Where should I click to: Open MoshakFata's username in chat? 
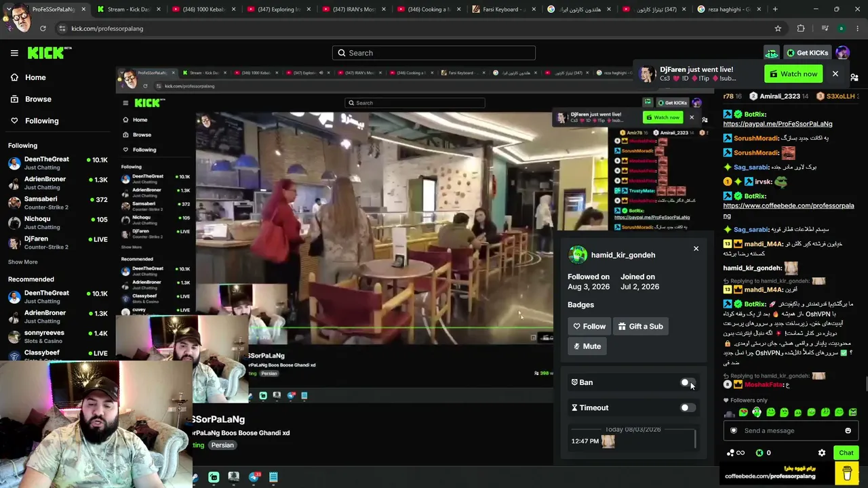click(764, 385)
